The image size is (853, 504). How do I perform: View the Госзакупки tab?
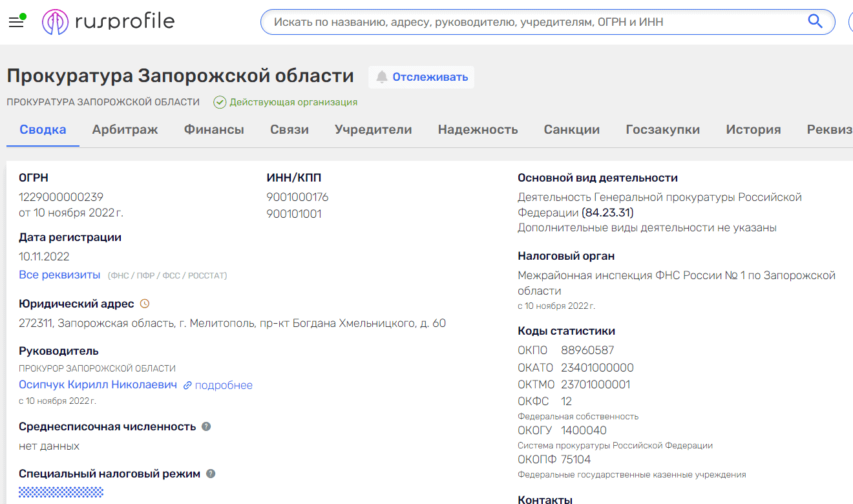(662, 129)
